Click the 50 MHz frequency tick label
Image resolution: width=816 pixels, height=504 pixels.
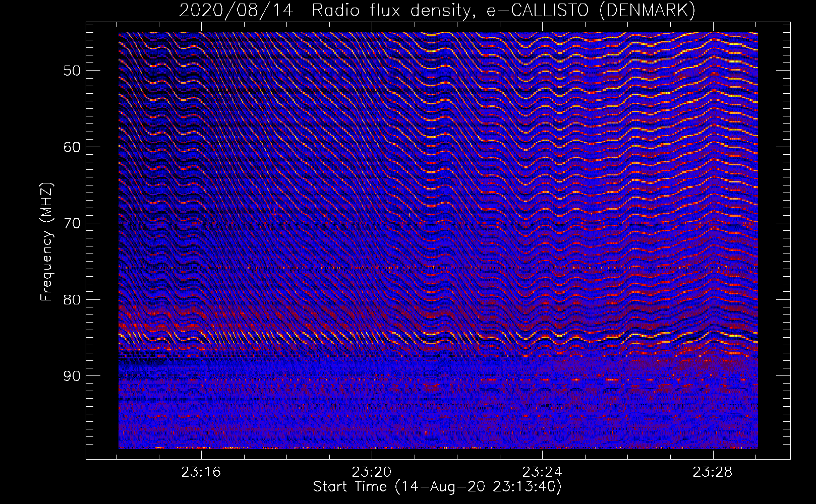[x=72, y=71]
